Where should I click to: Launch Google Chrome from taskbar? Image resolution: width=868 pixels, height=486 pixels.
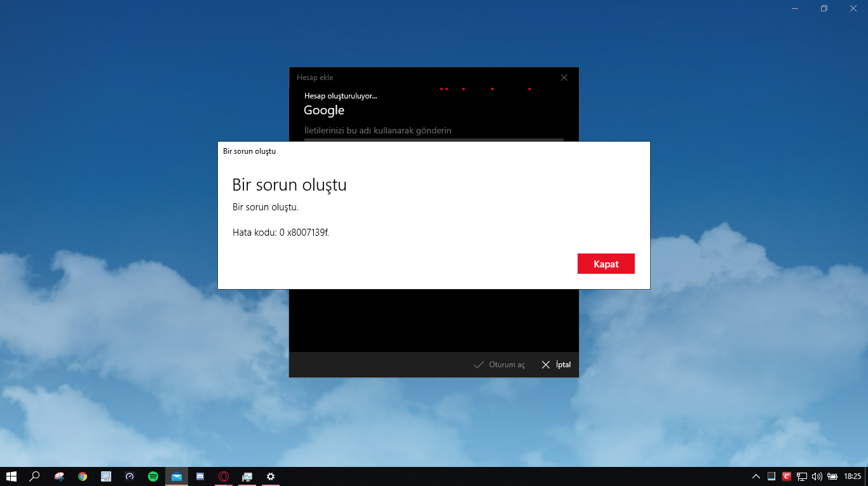[83, 476]
